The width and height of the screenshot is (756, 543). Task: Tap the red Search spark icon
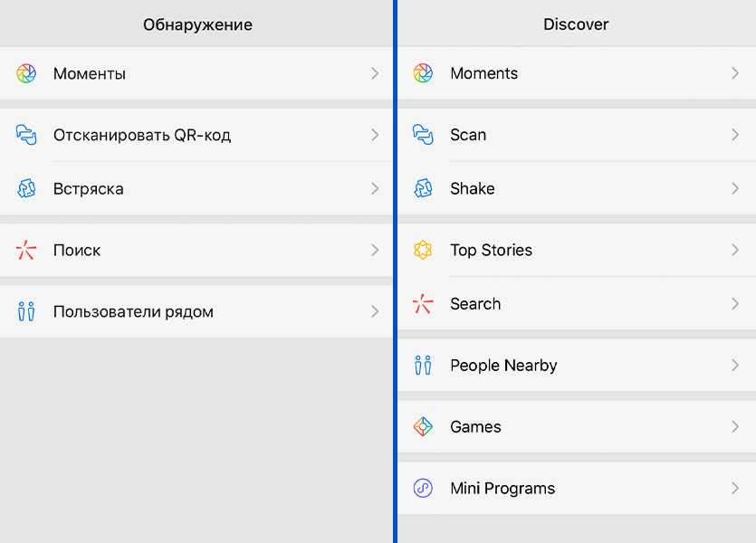(x=423, y=304)
